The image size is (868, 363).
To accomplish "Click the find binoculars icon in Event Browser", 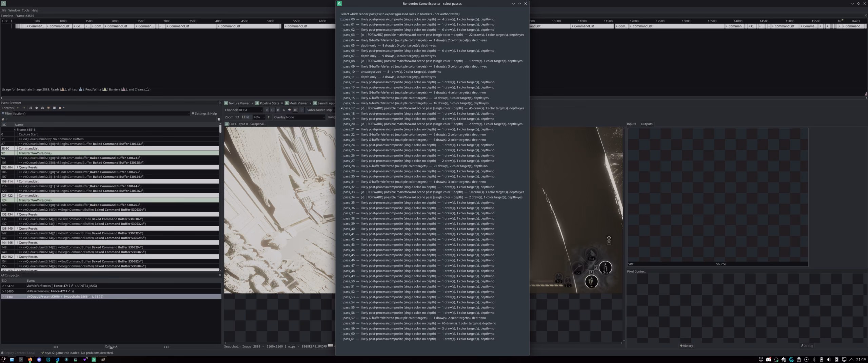I will 31,108.
